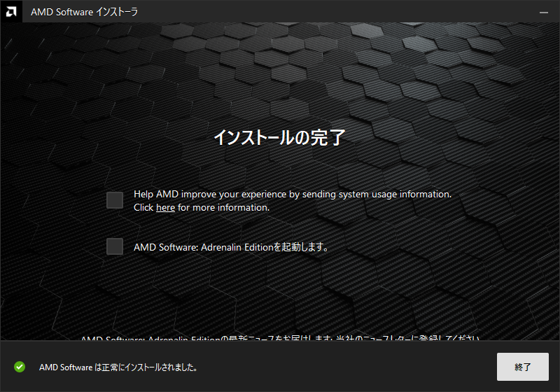The height and width of the screenshot is (392, 560).
Task: Open the 'here' more information link
Action: 165,208
